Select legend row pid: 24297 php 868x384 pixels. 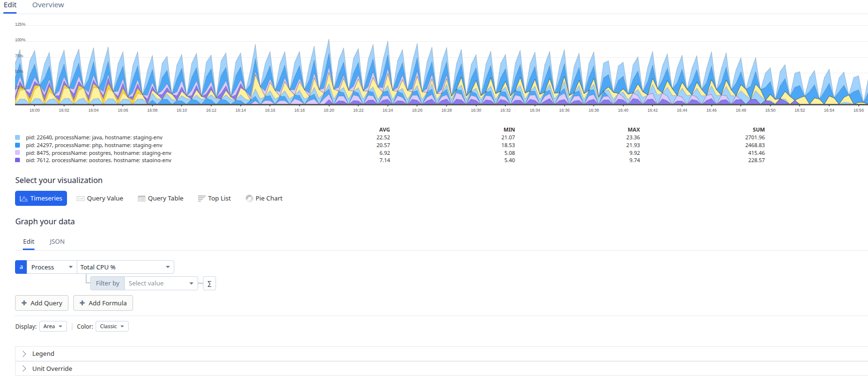[94, 145]
